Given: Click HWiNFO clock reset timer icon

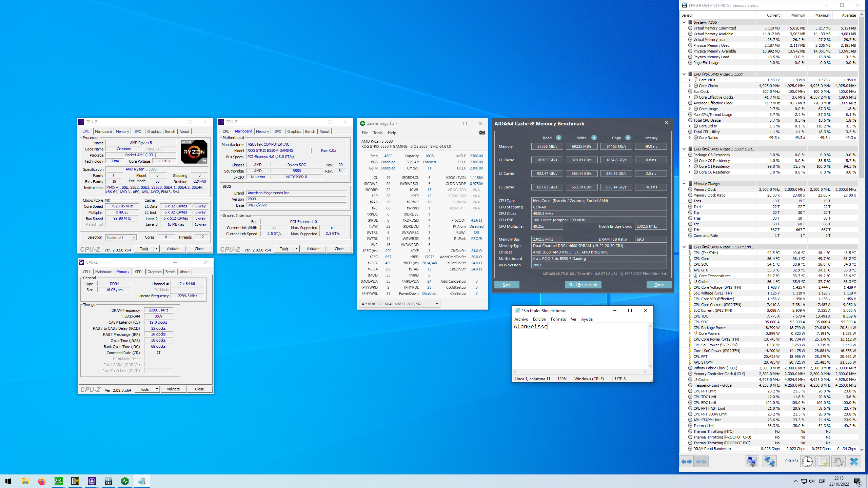Looking at the screenshot, I should click(x=807, y=462).
